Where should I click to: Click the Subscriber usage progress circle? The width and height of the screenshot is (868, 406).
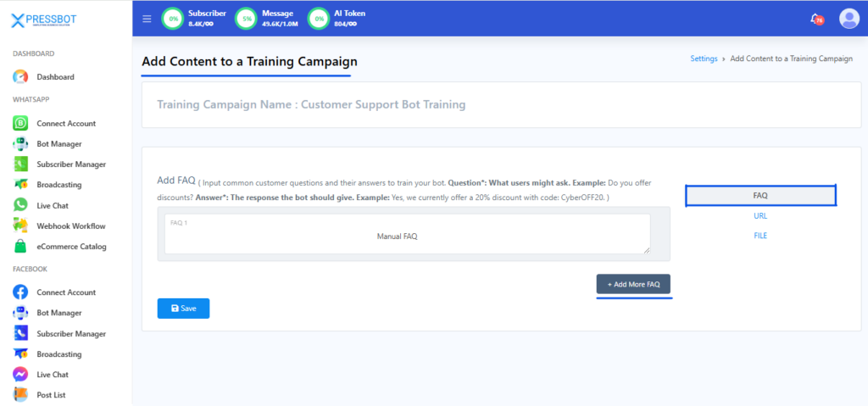pos(173,19)
